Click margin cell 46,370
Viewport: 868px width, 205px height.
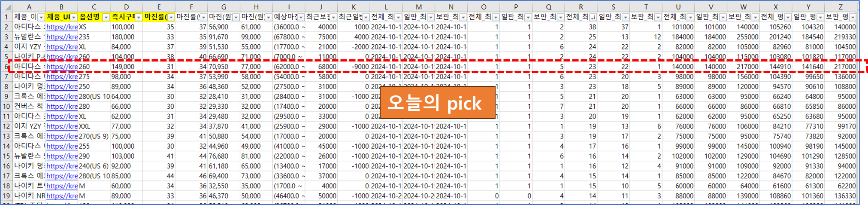(224, 196)
